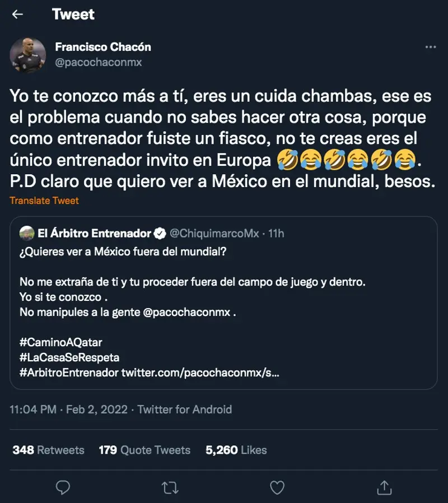
Task: Retweet using the arrows icon
Action: click(x=170, y=488)
